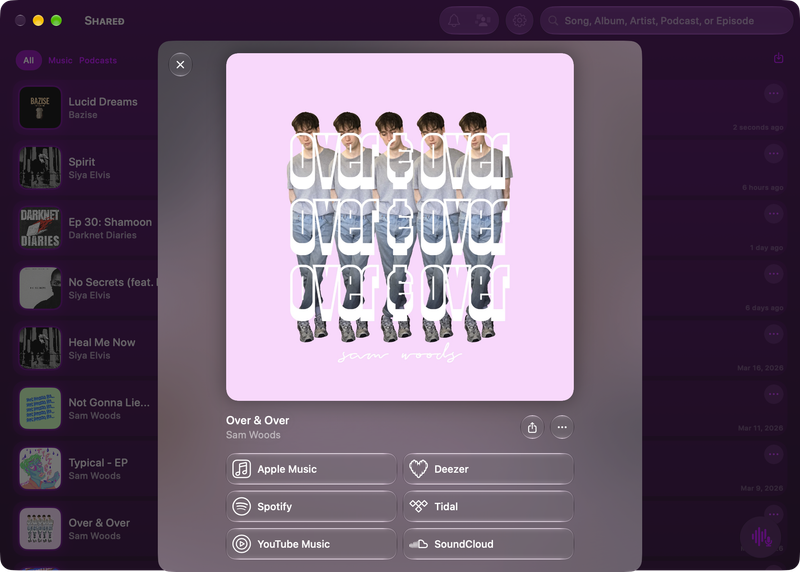
Task: Click the Typical - EP cover thumbnail
Action: [x=40, y=469]
